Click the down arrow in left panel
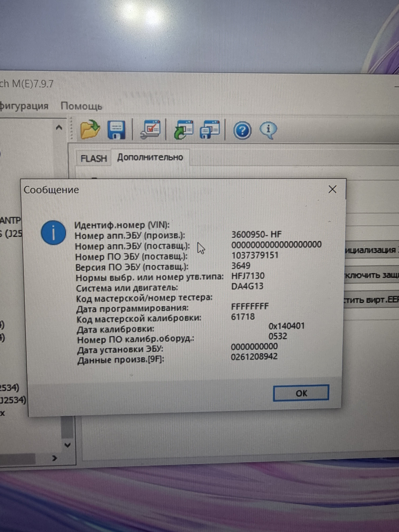 [68, 445]
